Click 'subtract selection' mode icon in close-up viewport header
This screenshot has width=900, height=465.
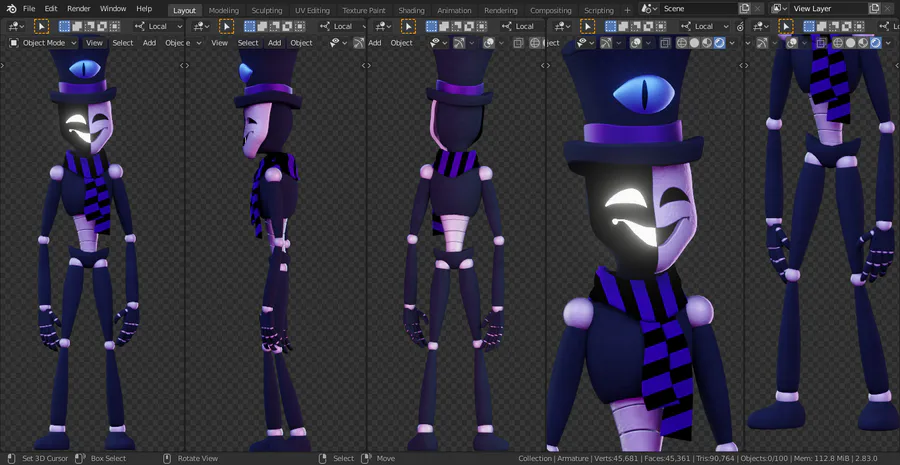pyautogui.click(x=636, y=26)
